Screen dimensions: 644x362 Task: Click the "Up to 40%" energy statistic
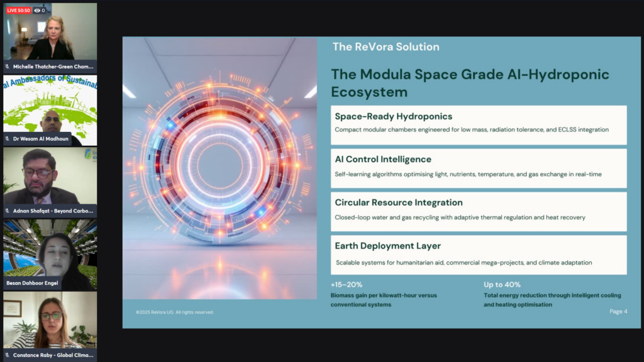point(502,285)
